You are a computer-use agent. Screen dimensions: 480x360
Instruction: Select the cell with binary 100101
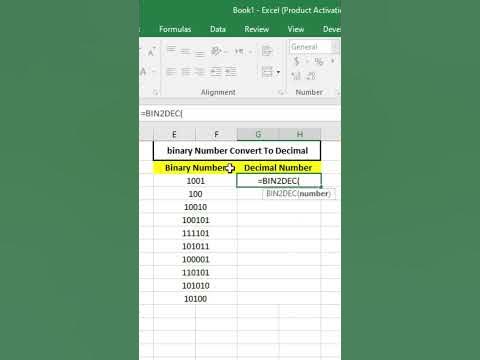(x=195, y=220)
